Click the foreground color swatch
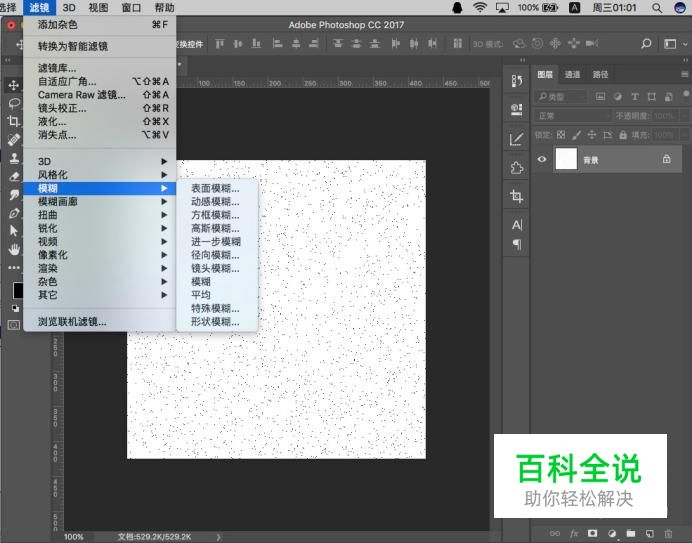Image resolution: width=692 pixels, height=543 pixels. pyautogui.click(x=18, y=290)
